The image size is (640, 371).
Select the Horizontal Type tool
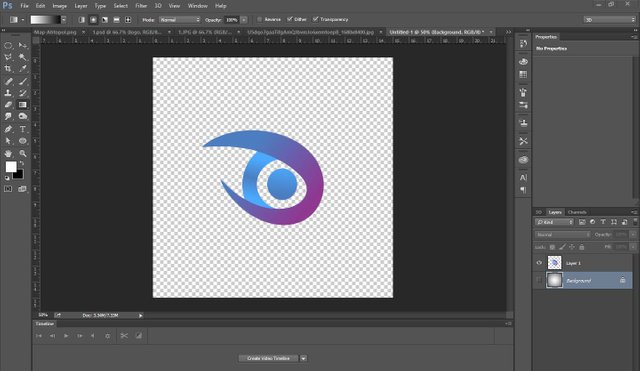(23, 129)
